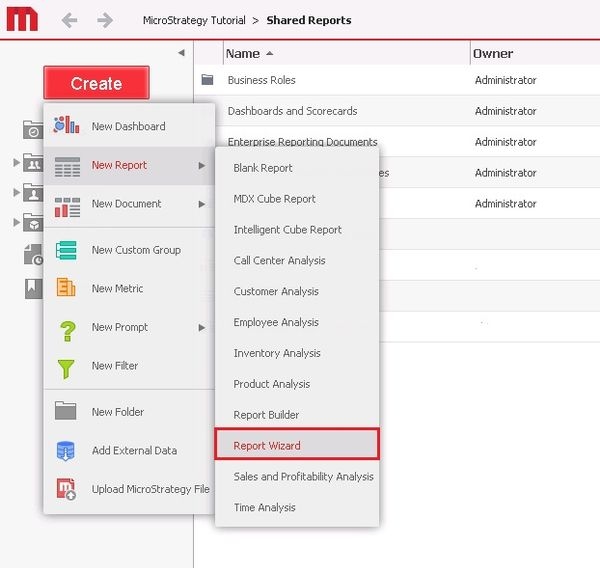Click the Upload MicroStrategy File icon

click(66, 489)
